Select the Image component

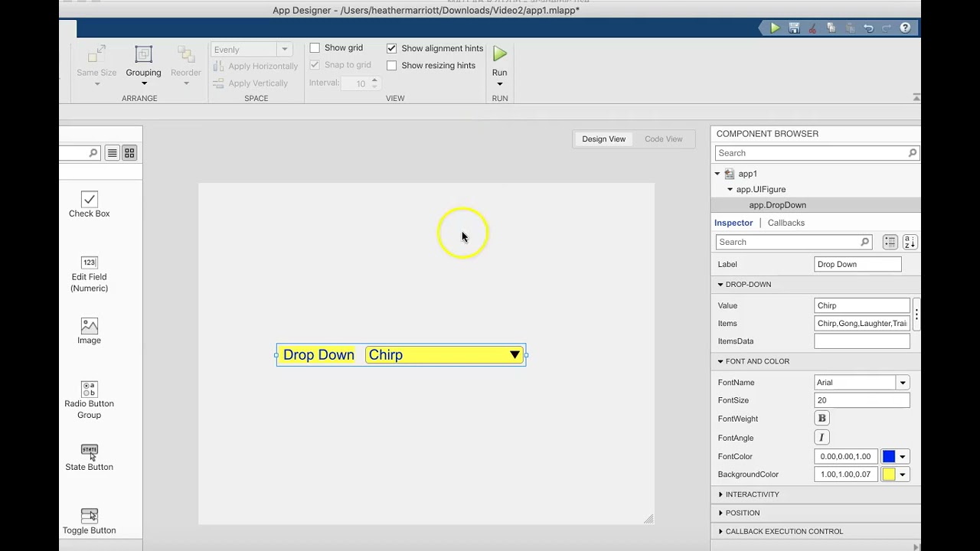click(89, 331)
